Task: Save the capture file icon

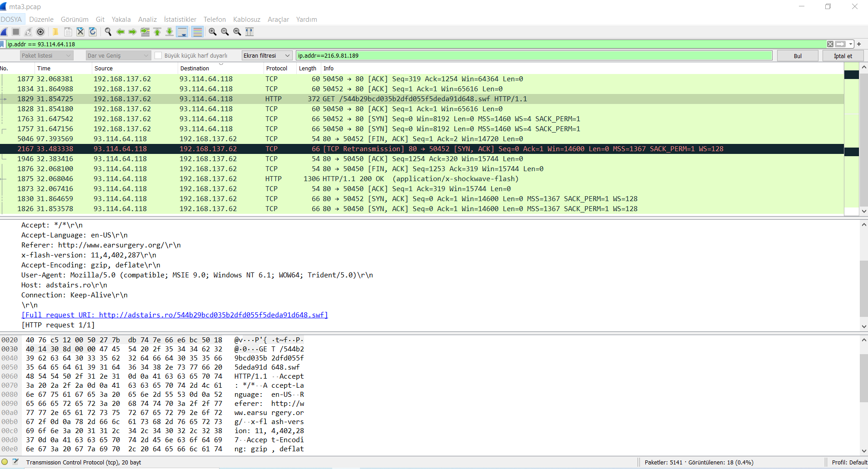Action: tap(68, 32)
